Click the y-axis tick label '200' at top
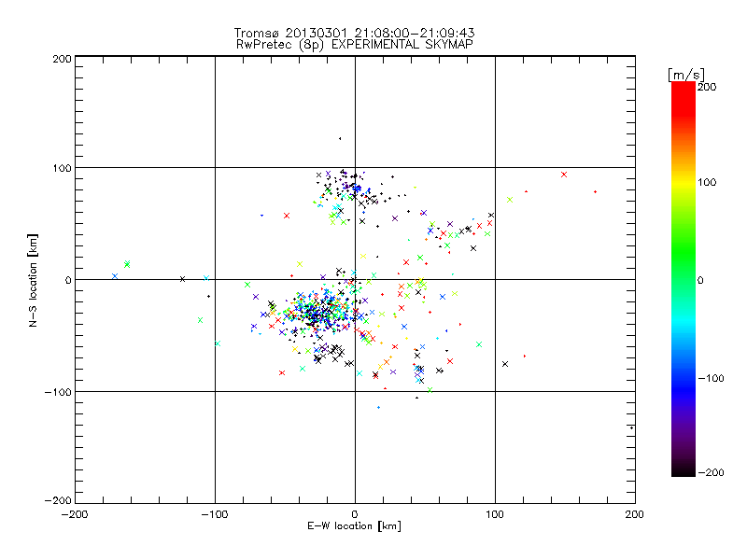The height and width of the screenshot is (560, 747). (62, 60)
